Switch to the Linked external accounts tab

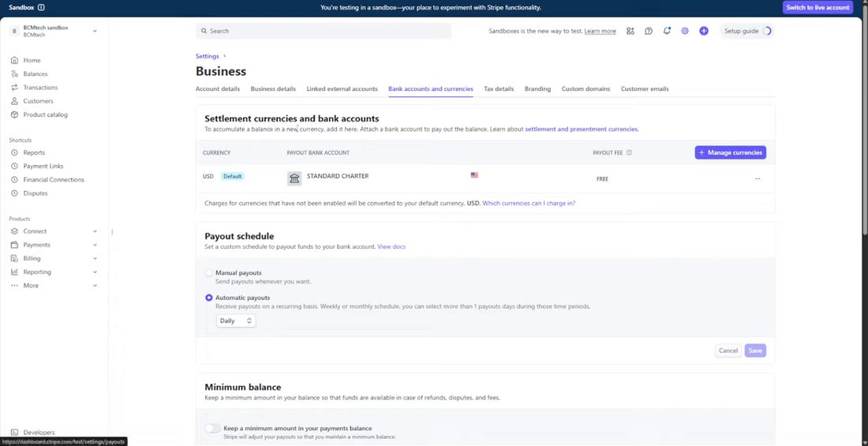342,88
